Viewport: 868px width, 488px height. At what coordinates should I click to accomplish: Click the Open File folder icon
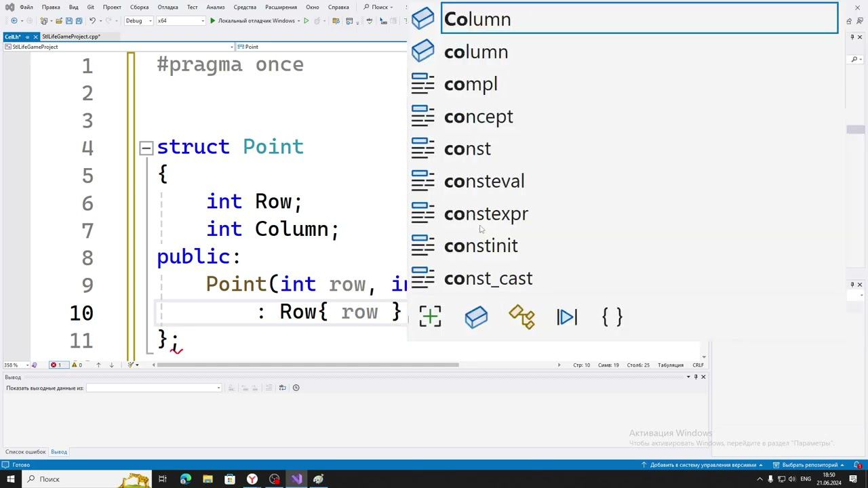(59, 21)
